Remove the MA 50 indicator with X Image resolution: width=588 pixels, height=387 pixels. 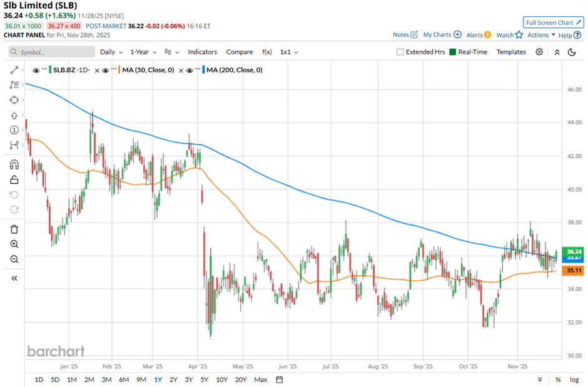[181, 70]
